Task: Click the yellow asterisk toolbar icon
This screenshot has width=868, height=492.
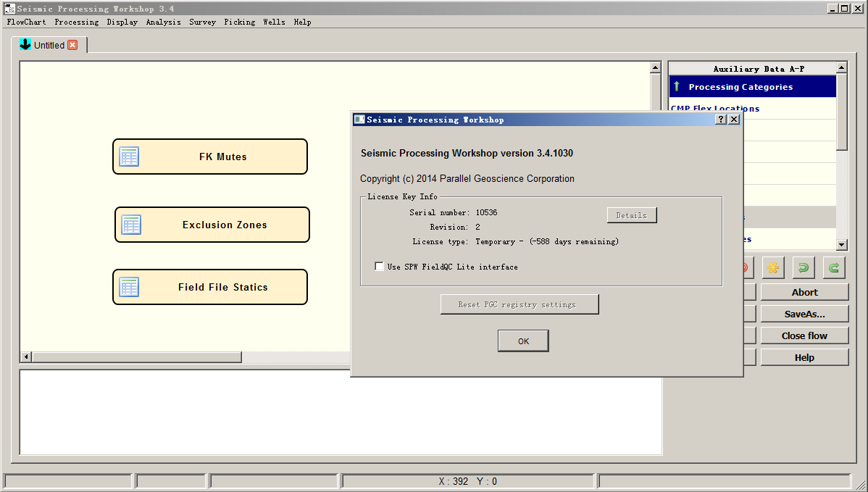Action: pyautogui.click(x=773, y=268)
